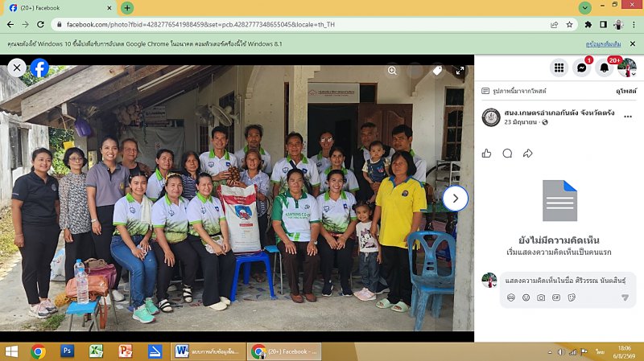Open a new Chrome tab
The width and height of the screenshot is (644, 361).
(x=127, y=8)
